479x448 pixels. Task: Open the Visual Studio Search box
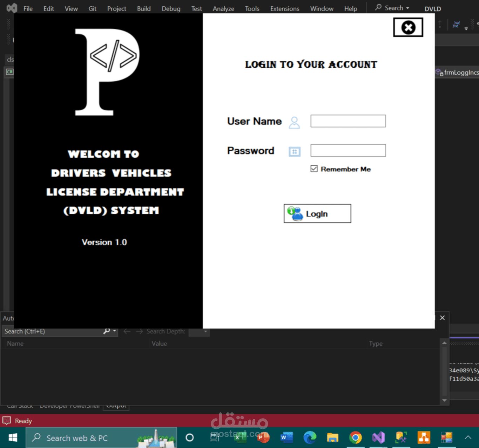(392, 8)
